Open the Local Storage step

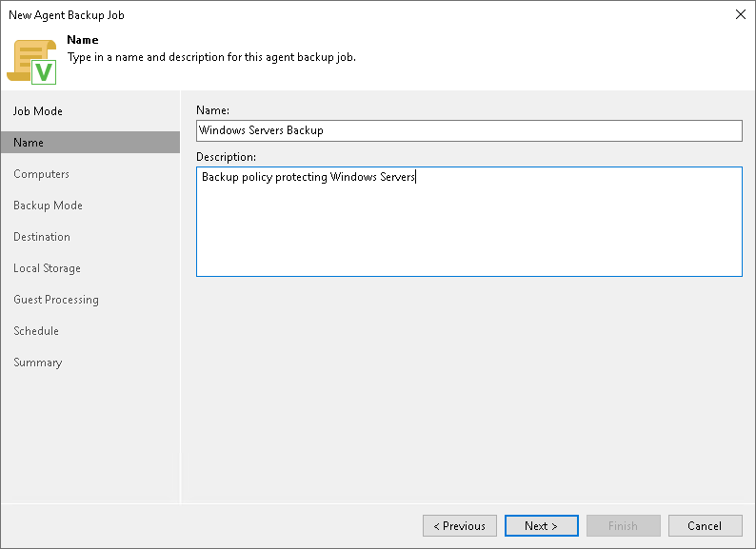pos(47,268)
